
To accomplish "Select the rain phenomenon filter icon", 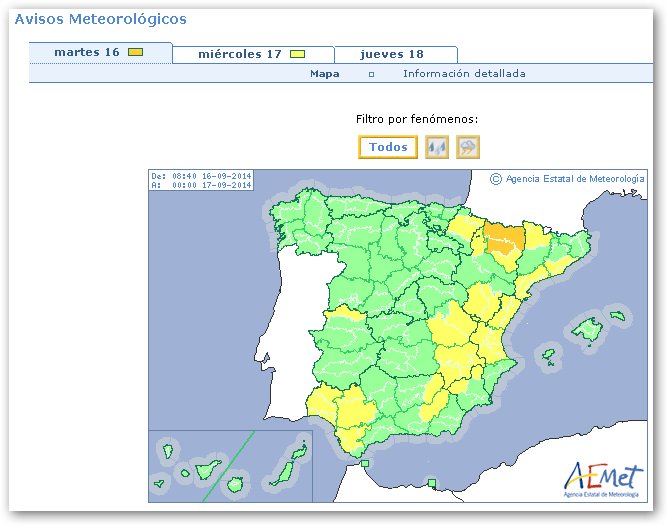I will (x=436, y=147).
